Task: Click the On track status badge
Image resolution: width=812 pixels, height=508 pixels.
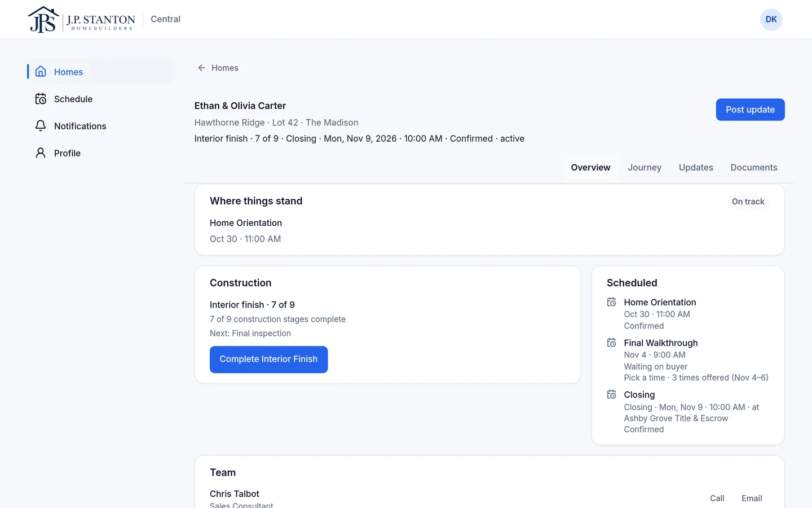Action: (748, 202)
